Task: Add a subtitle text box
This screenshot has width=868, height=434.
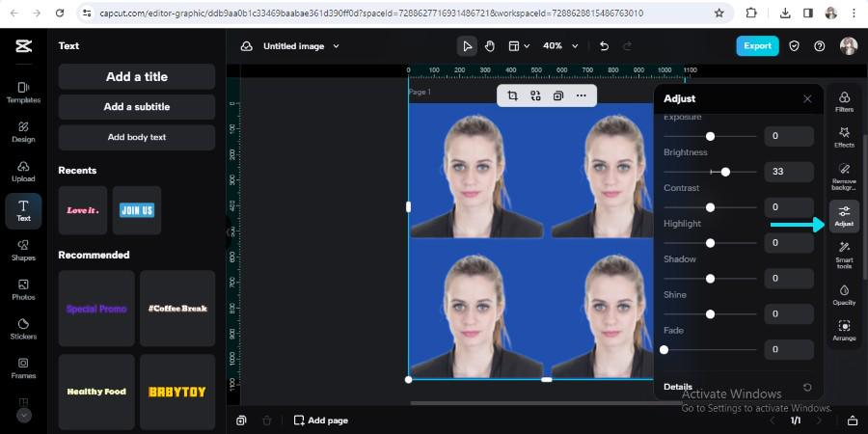Action: [137, 107]
